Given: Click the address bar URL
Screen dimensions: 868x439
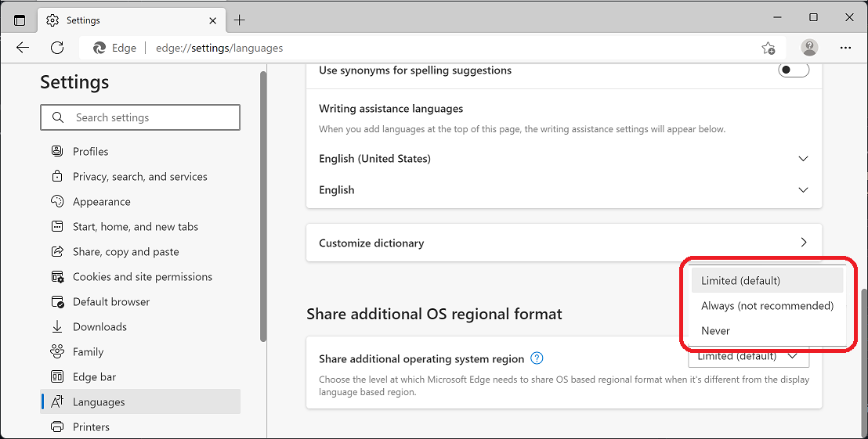Looking at the screenshot, I should pyautogui.click(x=219, y=48).
